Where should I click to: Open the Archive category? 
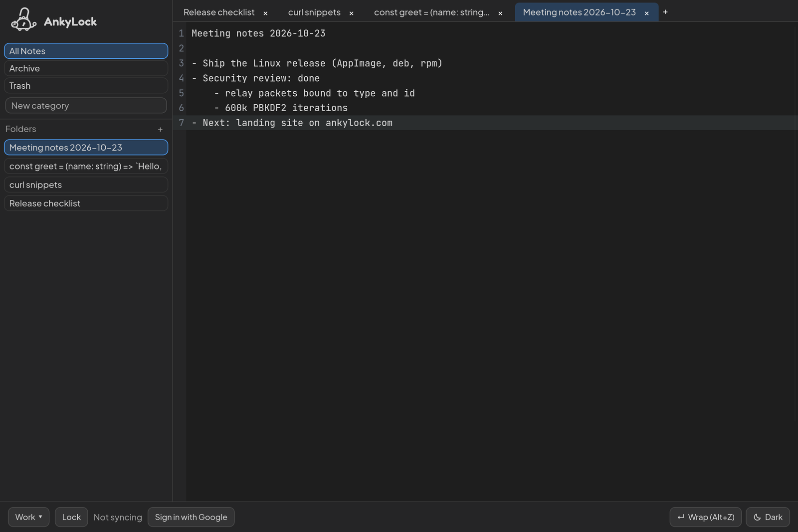tap(86, 68)
